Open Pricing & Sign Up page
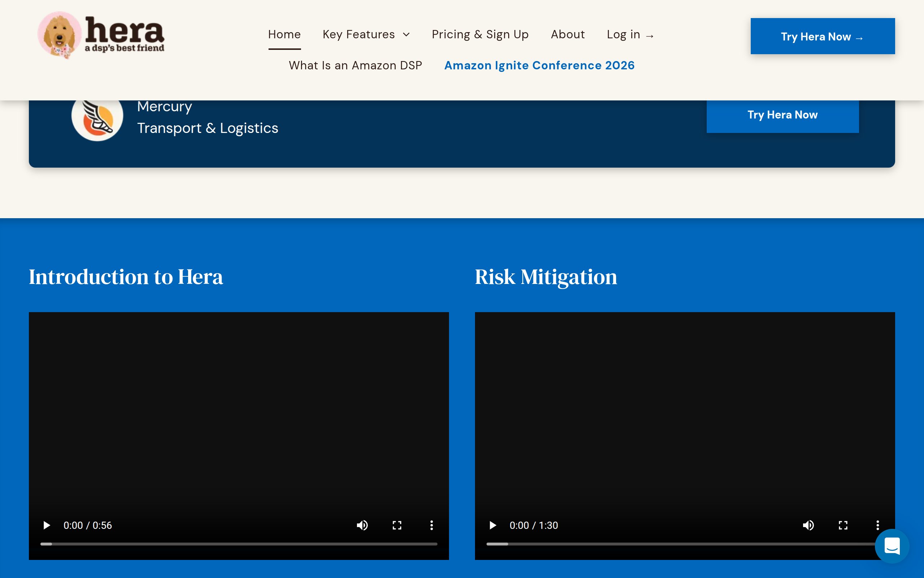Screen dimensions: 924x578 pos(480,34)
